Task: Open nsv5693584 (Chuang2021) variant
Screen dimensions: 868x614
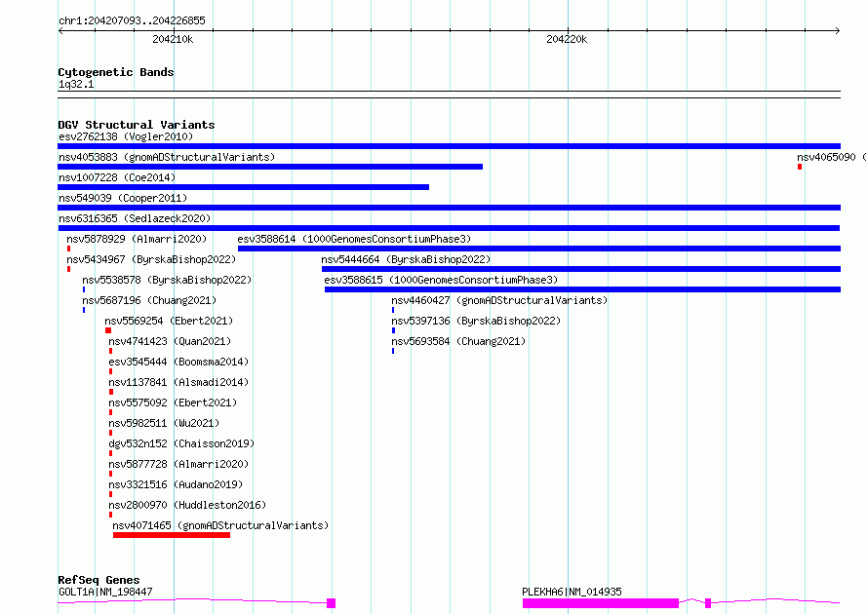Action: point(458,341)
